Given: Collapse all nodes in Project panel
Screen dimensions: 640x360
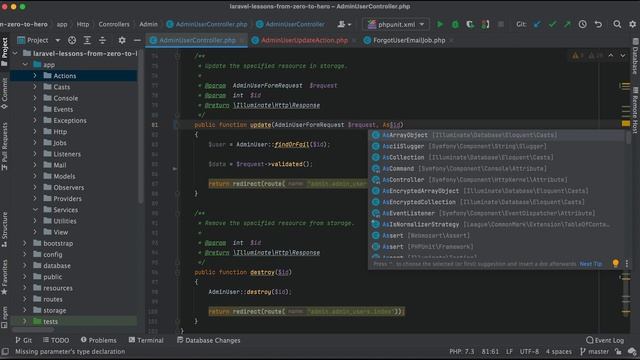Looking at the screenshot, I should [x=102, y=40].
